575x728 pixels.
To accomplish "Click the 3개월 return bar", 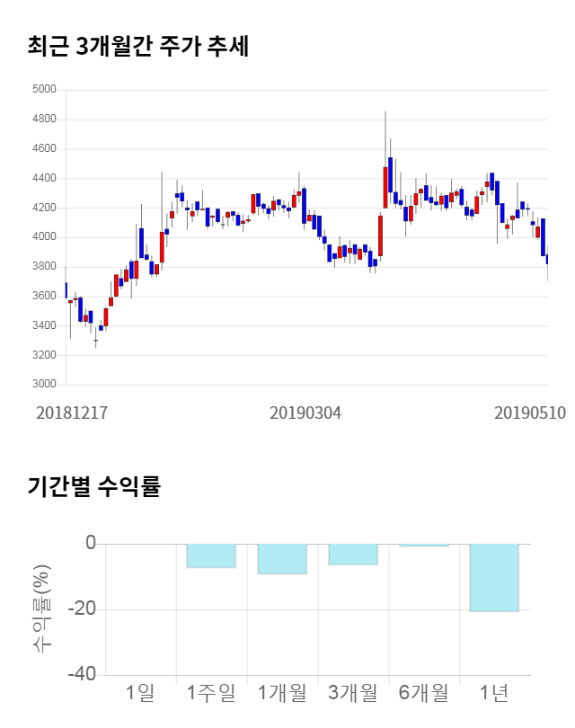I will (x=353, y=554).
